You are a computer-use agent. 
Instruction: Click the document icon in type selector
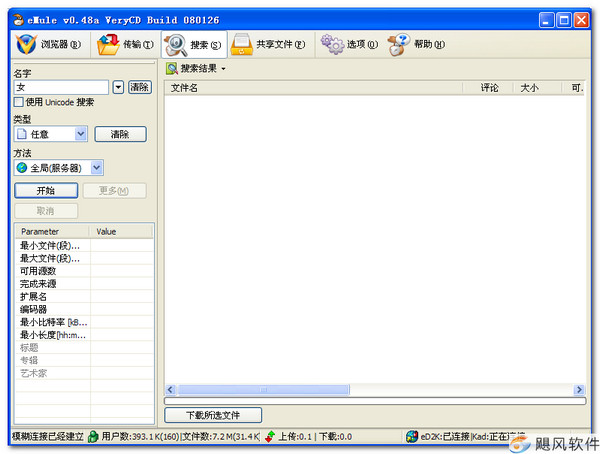coord(22,134)
